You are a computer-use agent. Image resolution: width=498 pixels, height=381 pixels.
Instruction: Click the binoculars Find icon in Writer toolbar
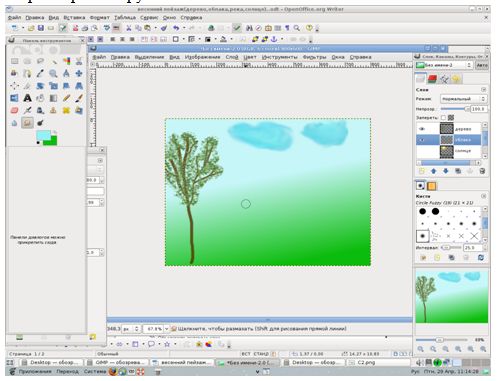point(249,28)
